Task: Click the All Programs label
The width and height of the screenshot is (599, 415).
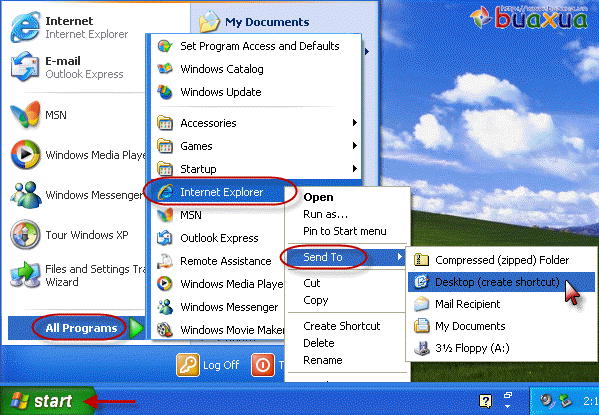Action: (81, 328)
